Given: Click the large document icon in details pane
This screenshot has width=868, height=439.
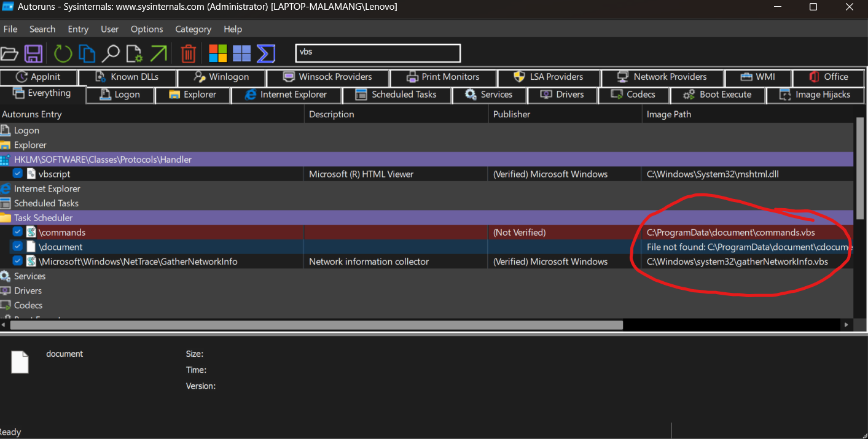Looking at the screenshot, I should pyautogui.click(x=20, y=362).
